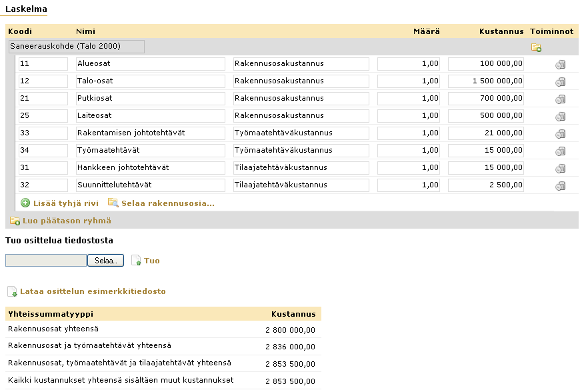Click the delete icon on the Alueosat row

(561, 65)
